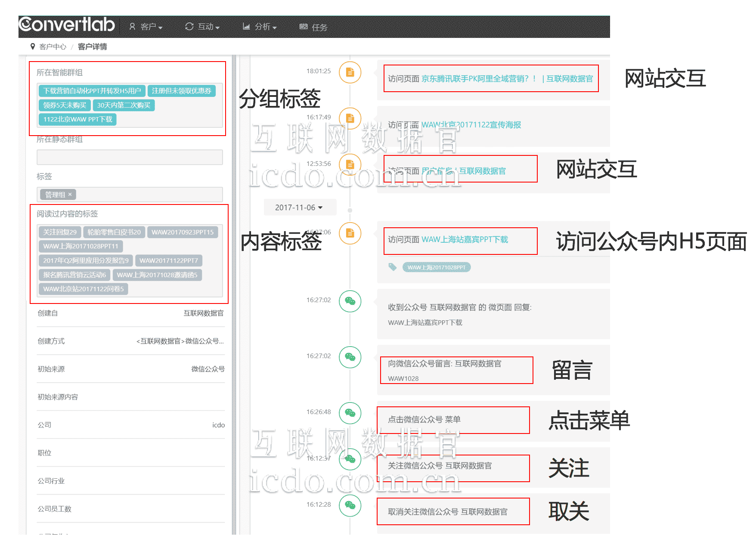Click the Convertlab logo
This screenshot has height=545, width=756.
[67, 25]
